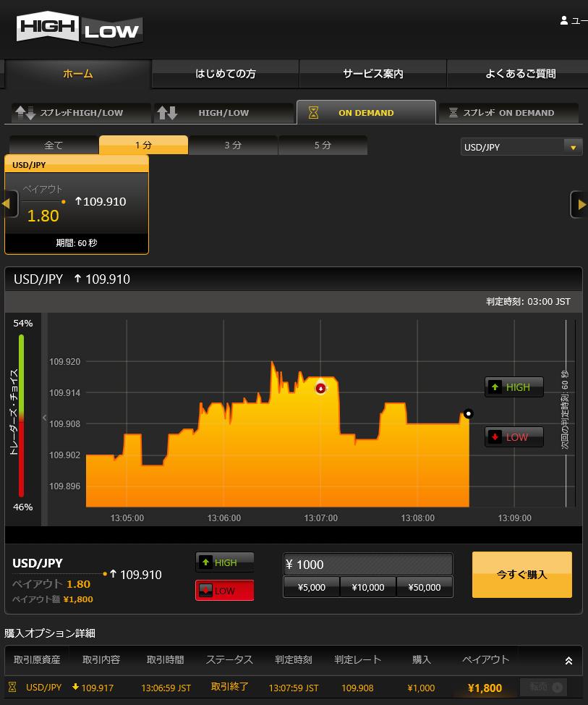This screenshot has height=705, width=588.
Task: Select the 全て duration filter
Action: pyautogui.click(x=54, y=145)
